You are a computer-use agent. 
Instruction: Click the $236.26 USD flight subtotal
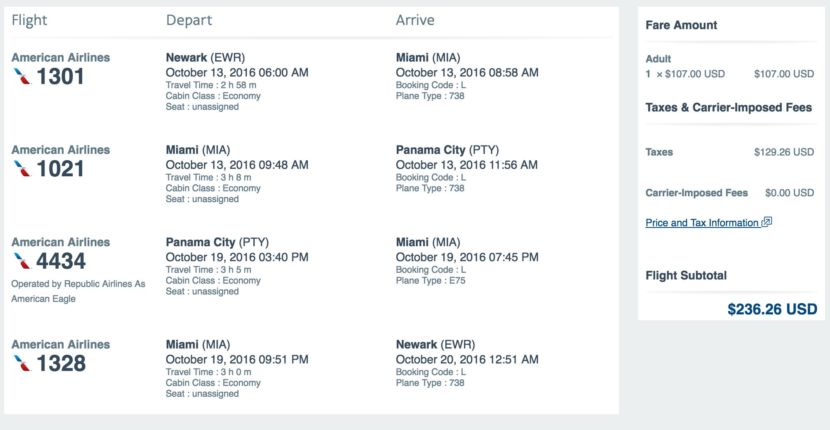[772, 309]
